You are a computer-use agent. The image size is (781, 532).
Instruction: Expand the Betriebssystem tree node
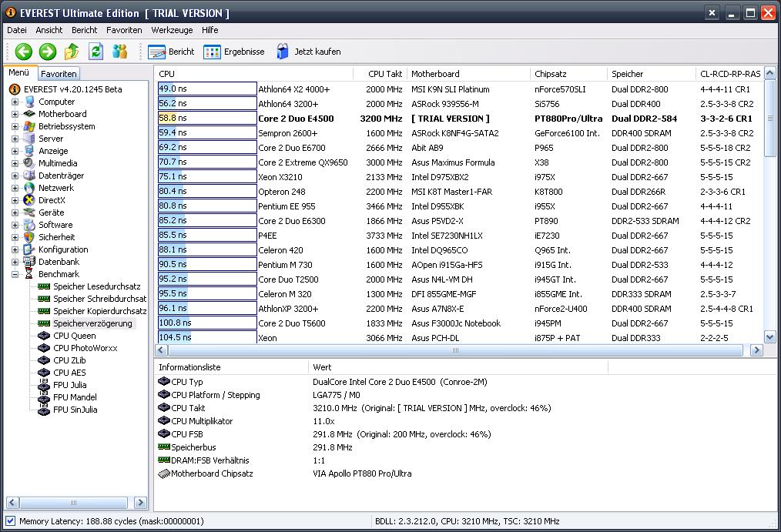coord(15,126)
